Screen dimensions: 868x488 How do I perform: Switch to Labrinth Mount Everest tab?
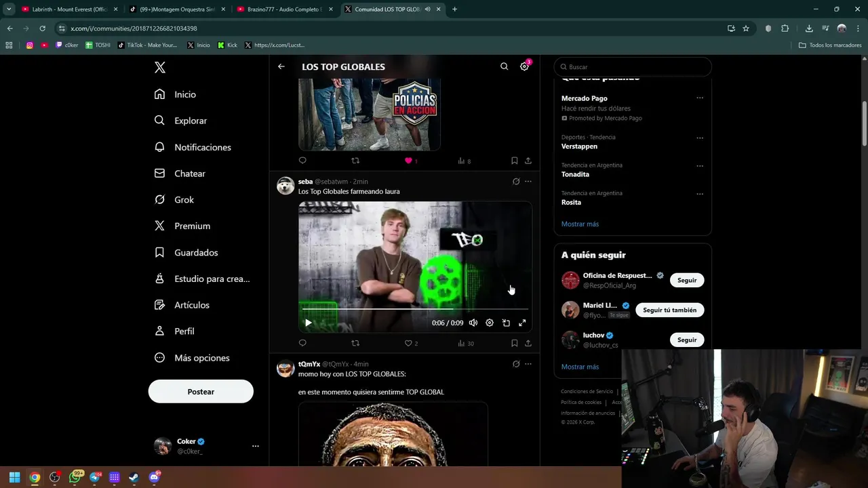68,9
